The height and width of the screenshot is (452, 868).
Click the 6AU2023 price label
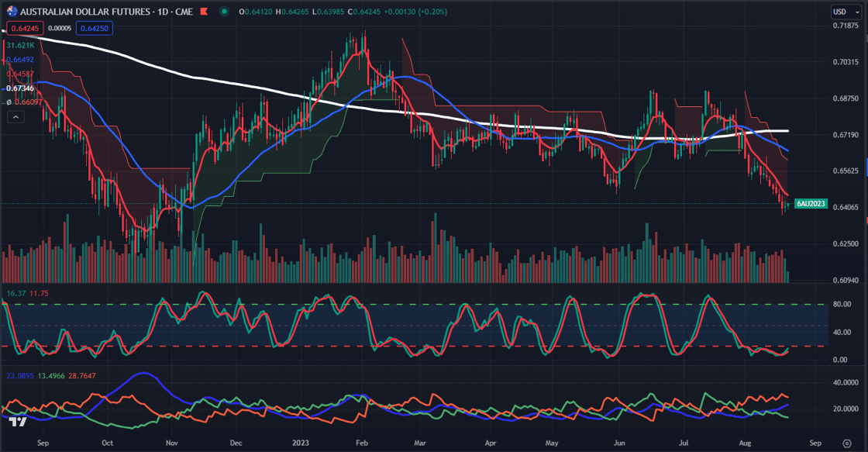811,204
